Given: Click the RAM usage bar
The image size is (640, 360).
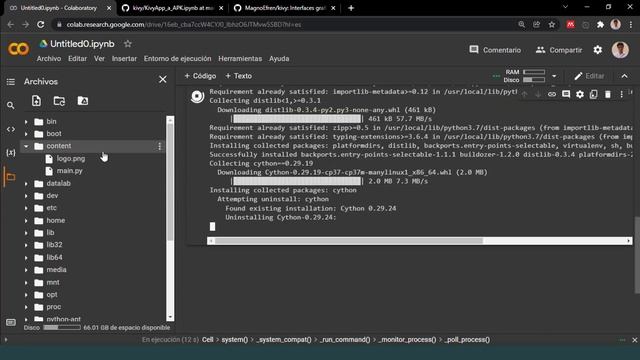Looking at the screenshot, I should coord(534,72).
